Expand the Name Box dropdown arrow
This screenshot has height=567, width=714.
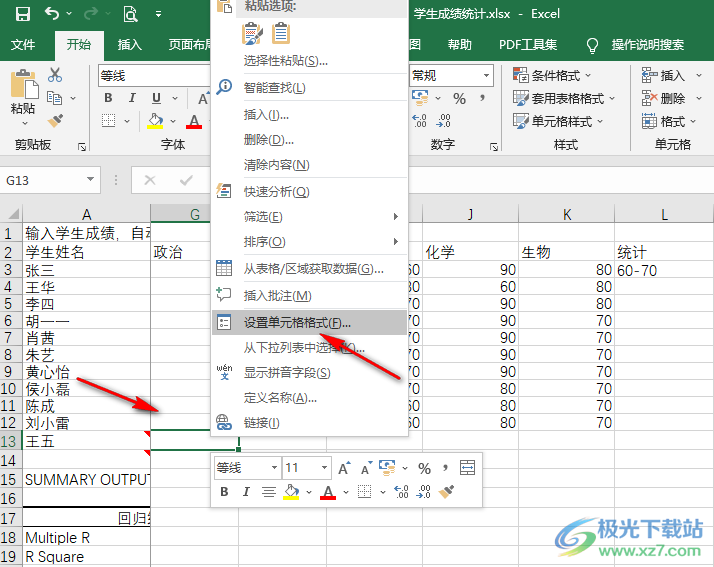coord(90,181)
